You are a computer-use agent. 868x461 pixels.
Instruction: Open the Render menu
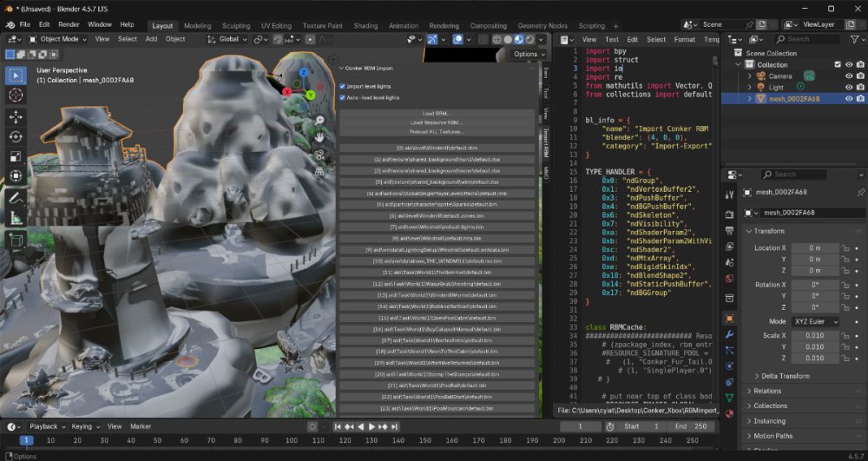(69, 25)
